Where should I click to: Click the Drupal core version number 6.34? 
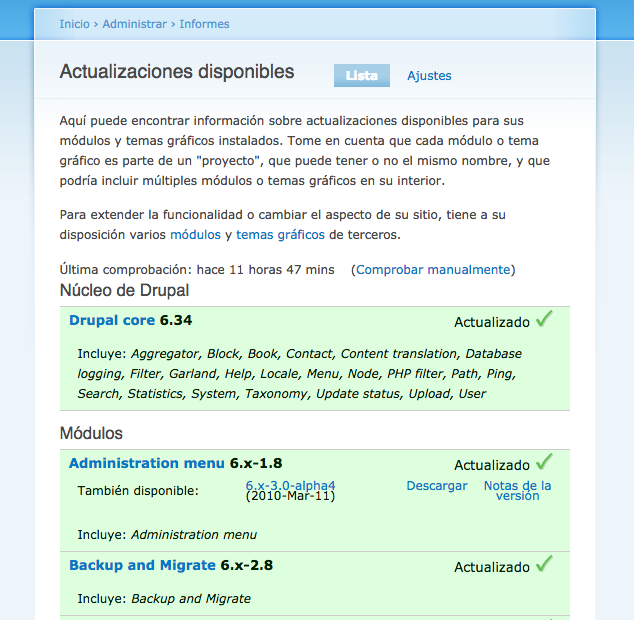point(176,320)
